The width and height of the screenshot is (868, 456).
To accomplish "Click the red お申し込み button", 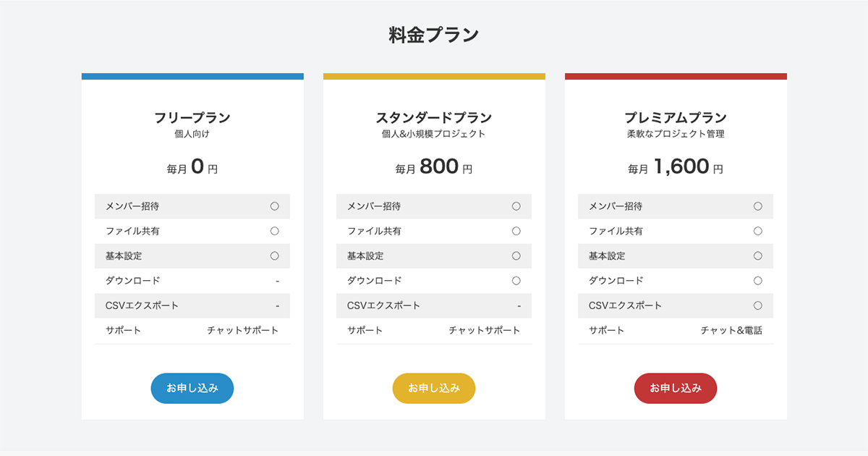I will click(x=675, y=388).
